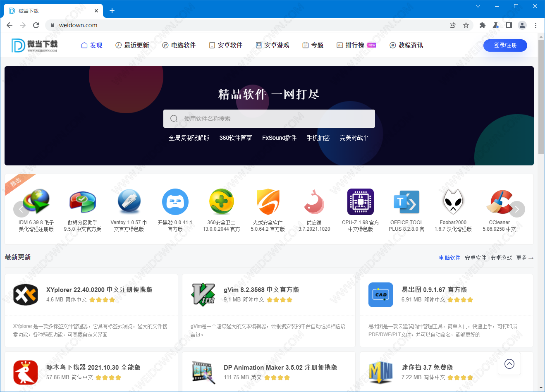Filter latest updates by 安卓软件

click(476, 258)
